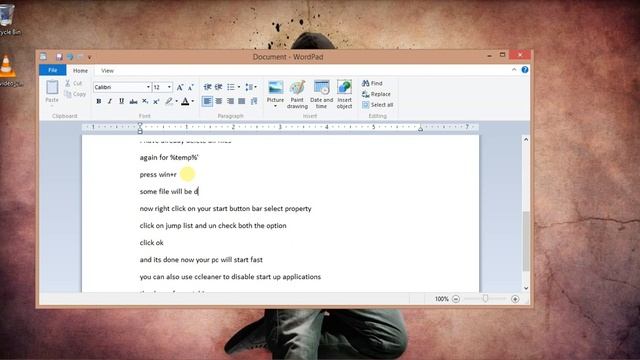Place cursor in 'click ok' line
The width and height of the screenshot is (640, 360).
click(x=151, y=242)
